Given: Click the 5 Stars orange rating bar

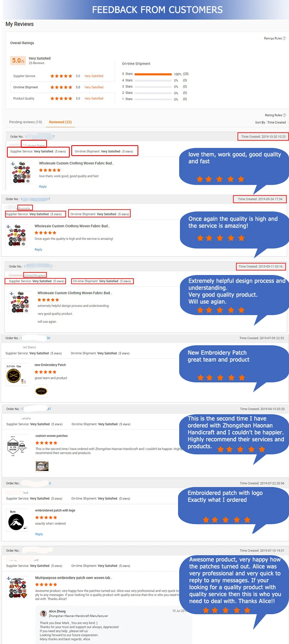Looking at the screenshot, I should (153, 74).
